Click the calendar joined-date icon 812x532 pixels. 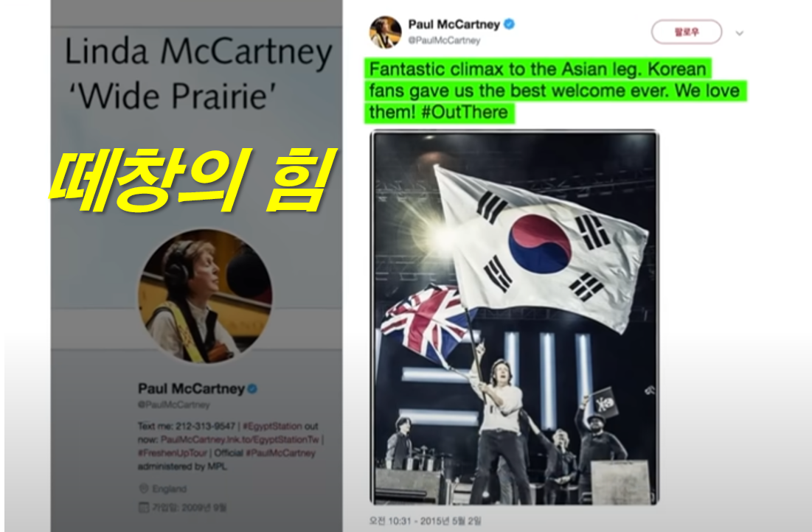point(144,508)
